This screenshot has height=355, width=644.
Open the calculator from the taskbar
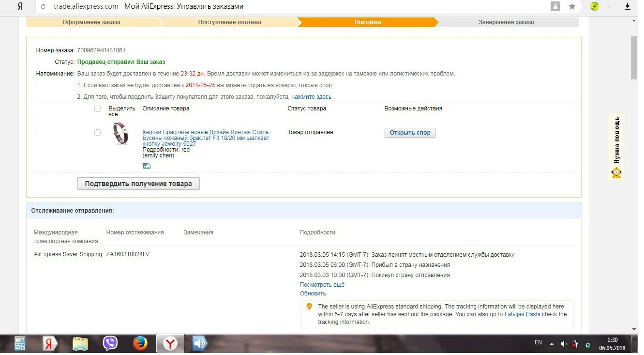(20, 344)
